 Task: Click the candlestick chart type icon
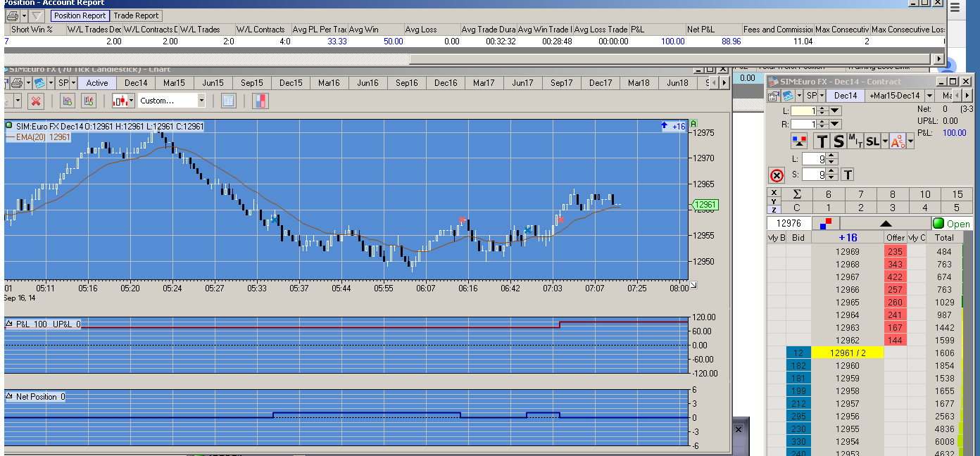121,101
